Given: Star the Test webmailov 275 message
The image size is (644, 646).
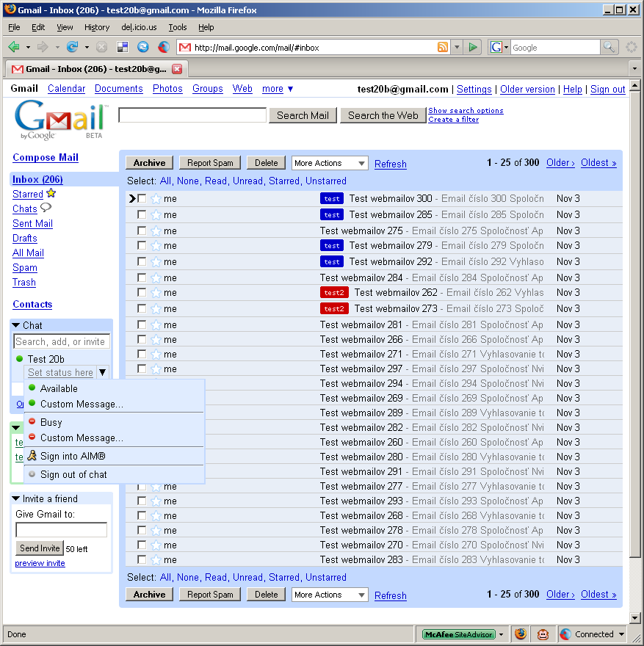Looking at the screenshot, I should click(x=156, y=231).
